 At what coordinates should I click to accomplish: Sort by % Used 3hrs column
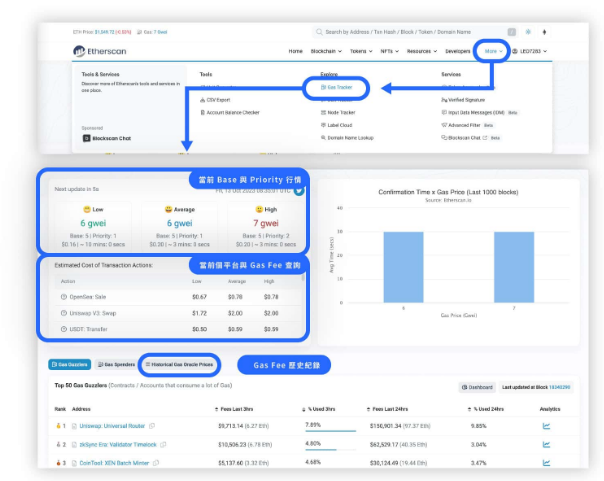coord(319,409)
